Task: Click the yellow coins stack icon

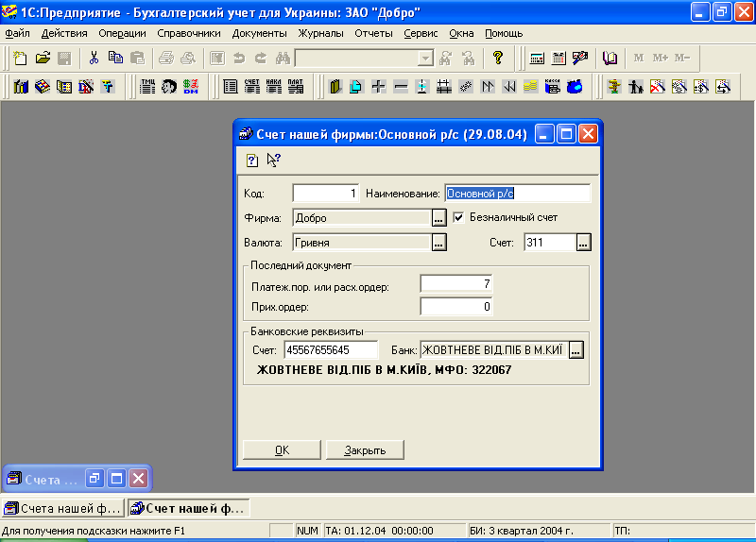Action: (x=530, y=87)
